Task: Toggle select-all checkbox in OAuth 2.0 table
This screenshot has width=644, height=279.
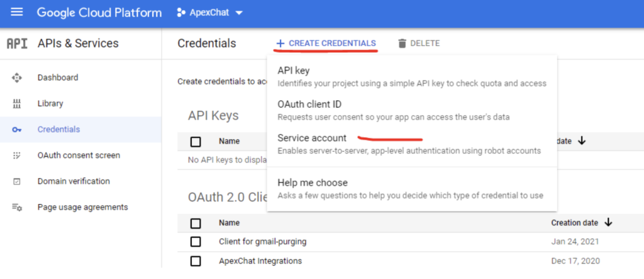Action: click(196, 224)
